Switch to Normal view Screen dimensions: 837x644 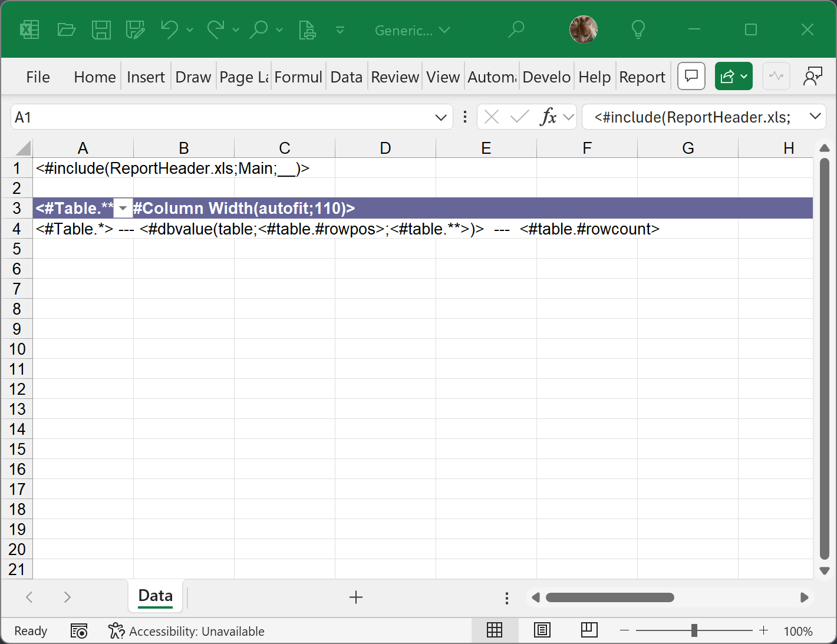[x=495, y=630]
